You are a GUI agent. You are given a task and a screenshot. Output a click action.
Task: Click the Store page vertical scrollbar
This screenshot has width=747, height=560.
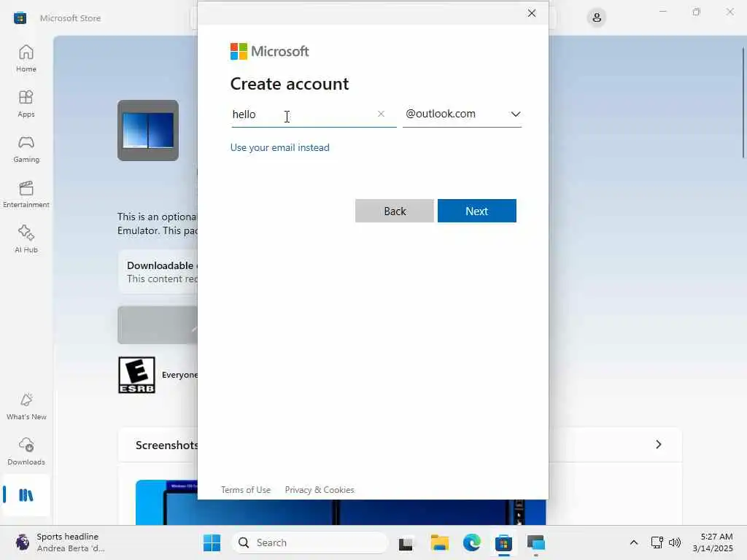pyautogui.click(x=743, y=102)
